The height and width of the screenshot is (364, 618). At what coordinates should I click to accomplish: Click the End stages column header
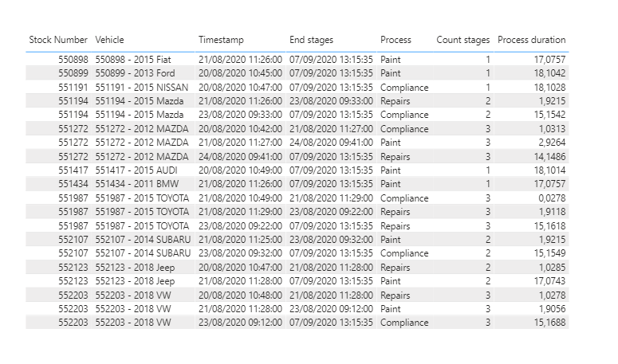tap(311, 40)
